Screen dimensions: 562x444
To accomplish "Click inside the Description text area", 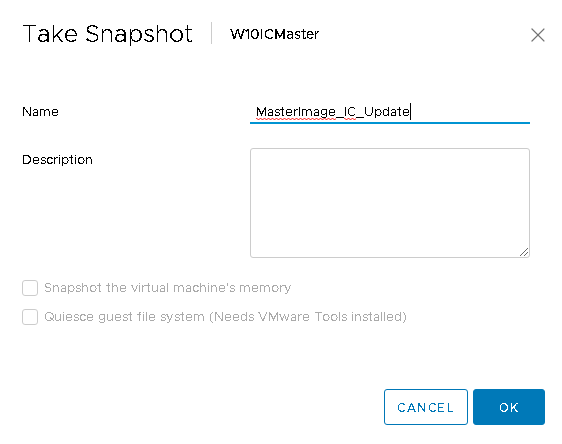I will coord(390,203).
